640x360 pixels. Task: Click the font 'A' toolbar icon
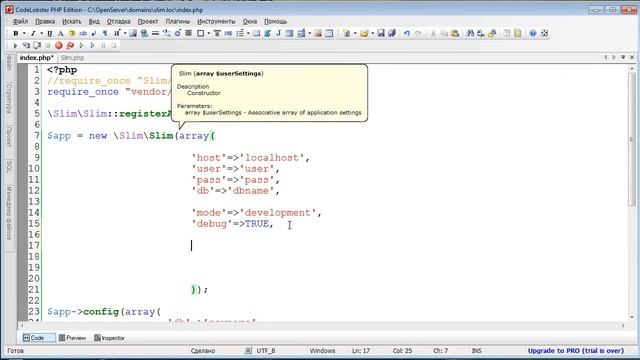click(60, 33)
